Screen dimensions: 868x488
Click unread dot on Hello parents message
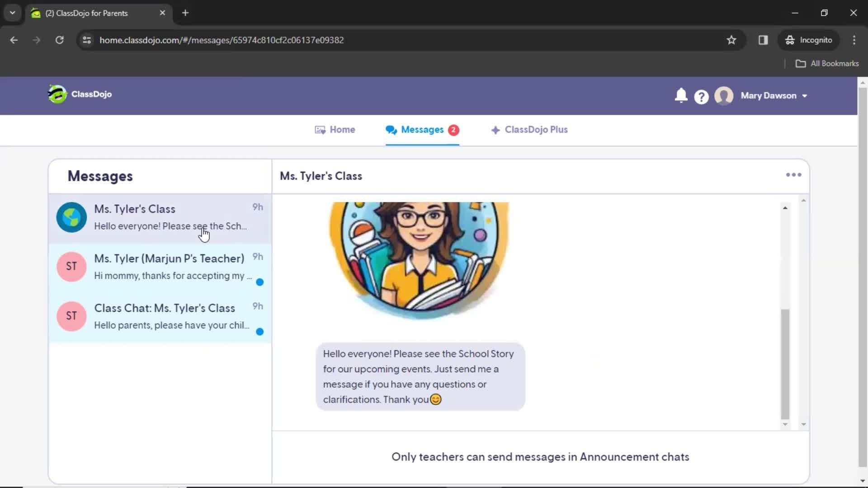[x=259, y=332]
